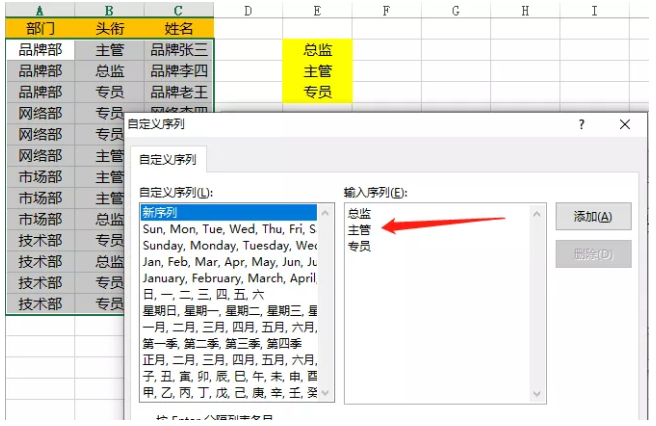This screenshot has width=656, height=426.
Task: Select column B header
Action: click(110, 10)
